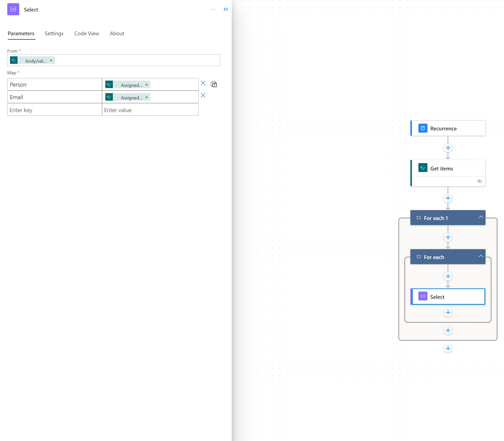Collapse the Select panel with double-chevron icon
This screenshot has width=504, height=441.
[x=226, y=10]
